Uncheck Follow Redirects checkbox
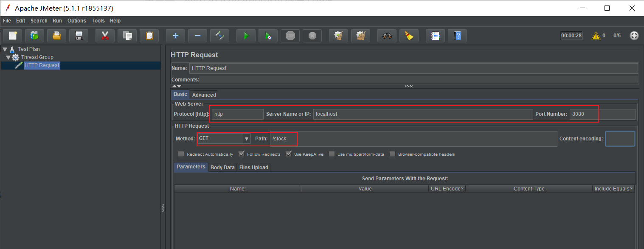Viewport: 644px width, 249px height. pyautogui.click(x=242, y=154)
